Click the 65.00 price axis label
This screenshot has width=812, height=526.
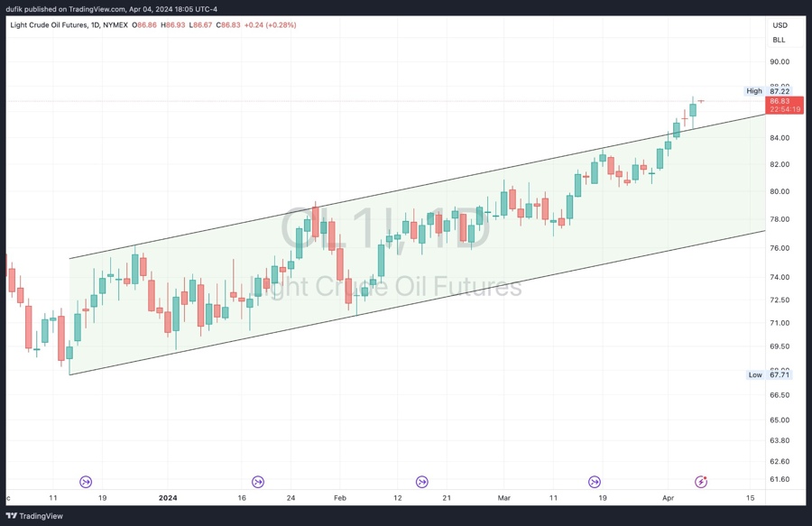click(x=780, y=420)
